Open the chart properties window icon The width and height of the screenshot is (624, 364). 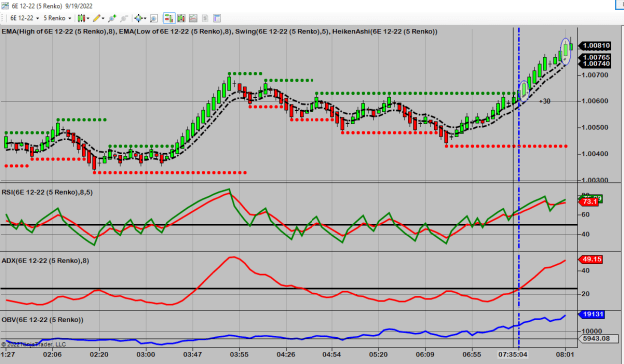[217, 18]
